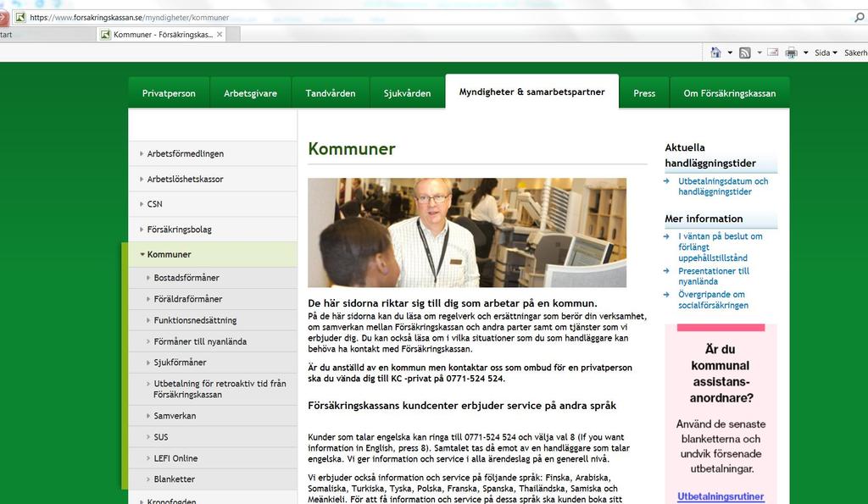The height and width of the screenshot is (504, 868).
Task: Open Försäkringsbolag in the side menu
Action: (x=213, y=229)
